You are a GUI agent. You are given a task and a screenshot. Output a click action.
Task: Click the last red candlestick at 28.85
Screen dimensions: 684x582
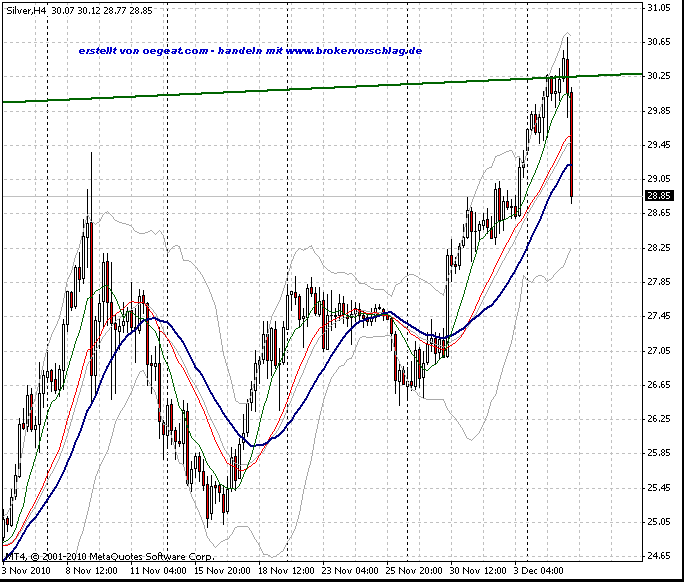571,144
